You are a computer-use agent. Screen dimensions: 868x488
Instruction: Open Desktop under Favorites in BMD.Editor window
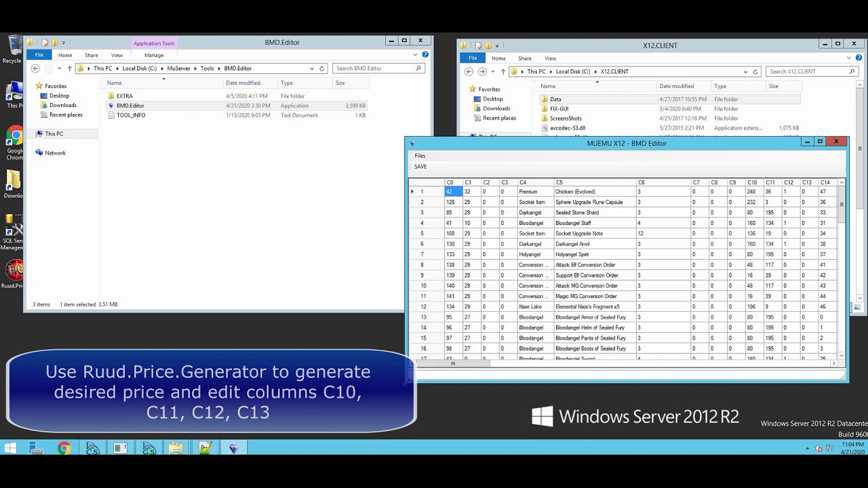(59, 96)
